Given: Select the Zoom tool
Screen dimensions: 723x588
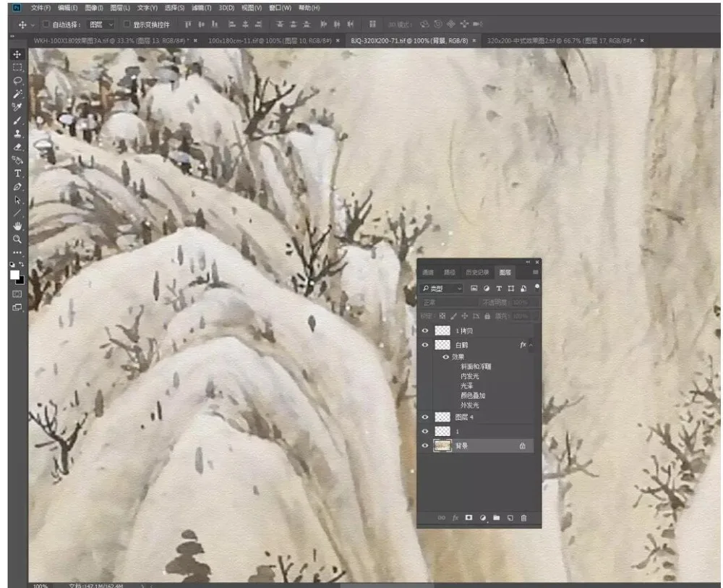Looking at the screenshot, I should [x=17, y=239].
